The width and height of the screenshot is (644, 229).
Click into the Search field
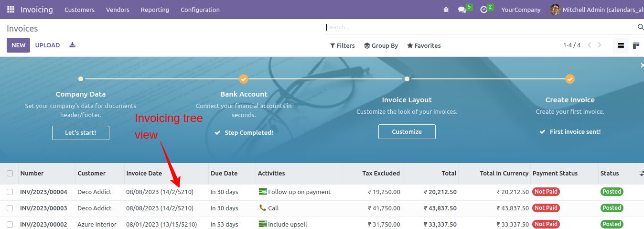pyautogui.click(x=481, y=27)
